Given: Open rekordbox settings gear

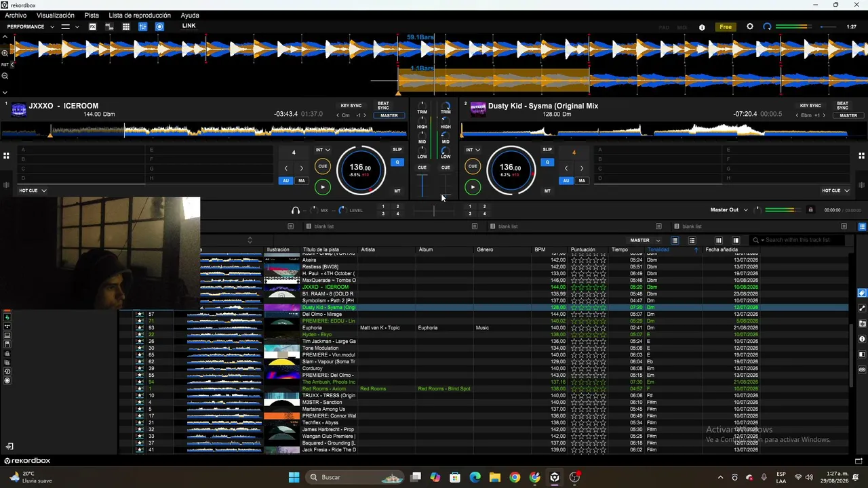Looking at the screenshot, I should click(749, 26).
